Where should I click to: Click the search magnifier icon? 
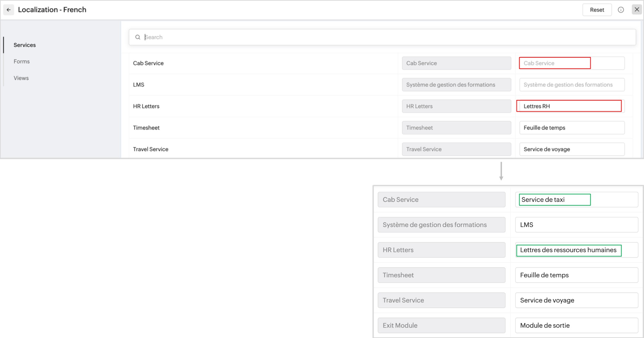click(x=138, y=37)
